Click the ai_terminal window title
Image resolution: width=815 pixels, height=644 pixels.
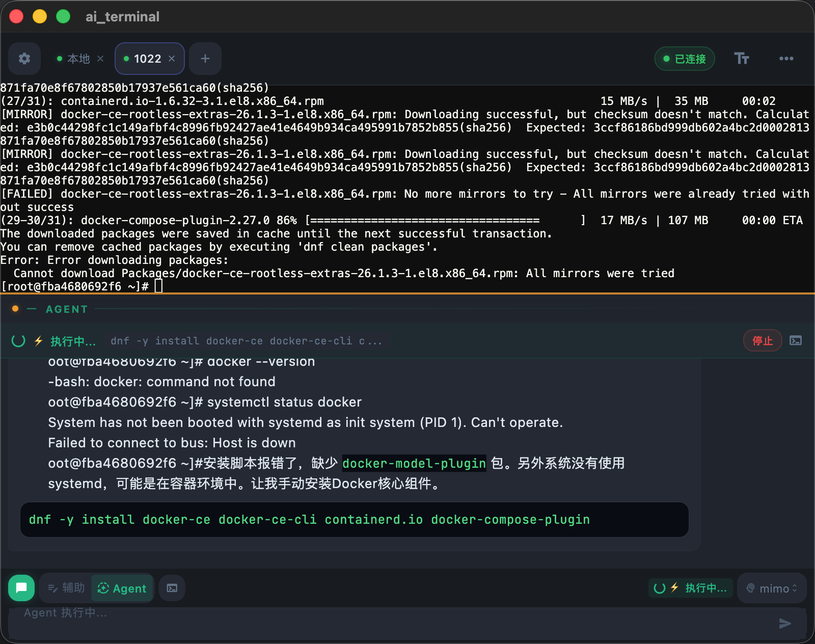tap(122, 17)
